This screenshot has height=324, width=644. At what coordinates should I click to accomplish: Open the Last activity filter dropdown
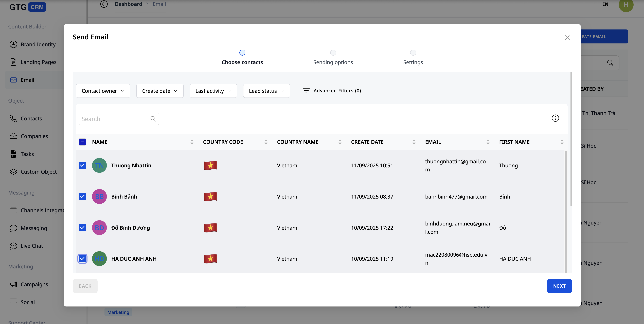[x=213, y=91]
